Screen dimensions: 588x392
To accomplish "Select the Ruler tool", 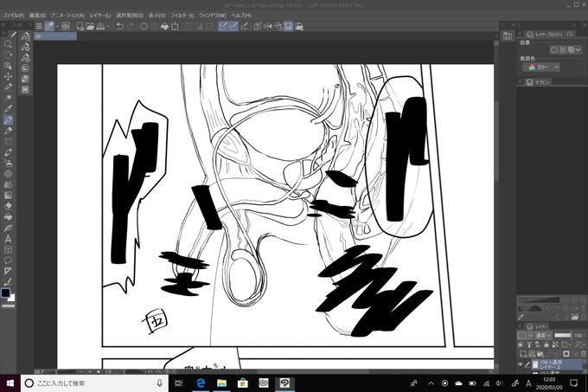I will coord(8,271).
